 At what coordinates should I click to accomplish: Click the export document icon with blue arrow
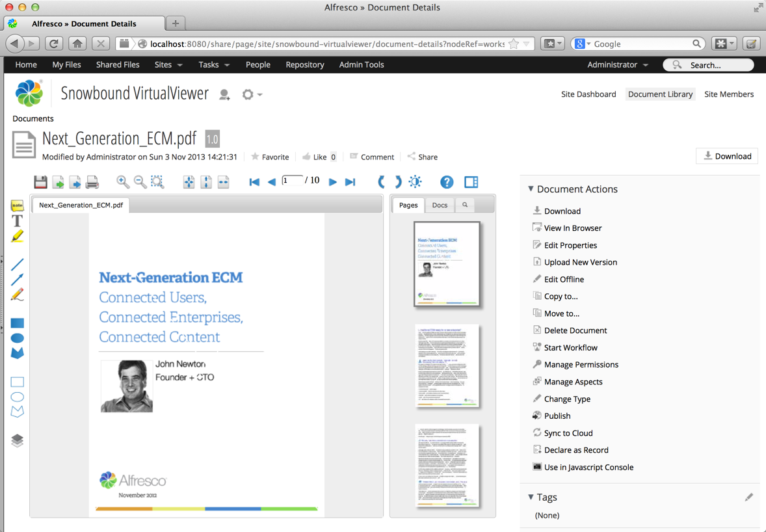[x=75, y=182]
